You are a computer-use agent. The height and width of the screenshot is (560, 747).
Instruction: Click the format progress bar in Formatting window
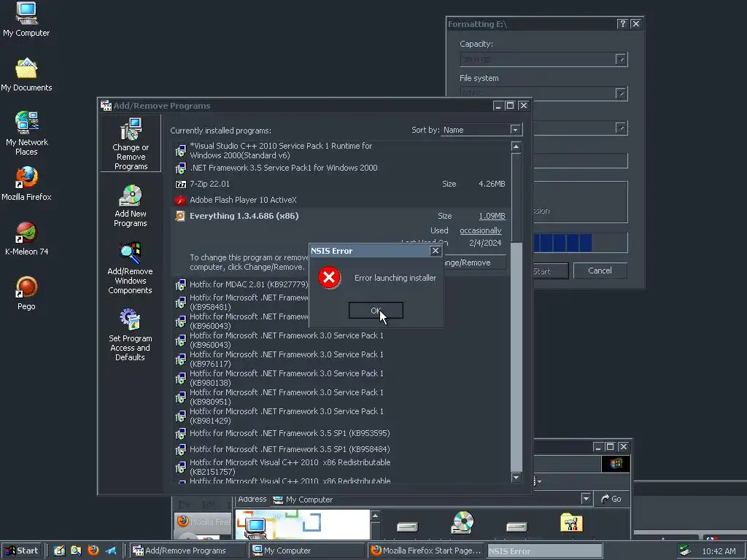(580, 242)
